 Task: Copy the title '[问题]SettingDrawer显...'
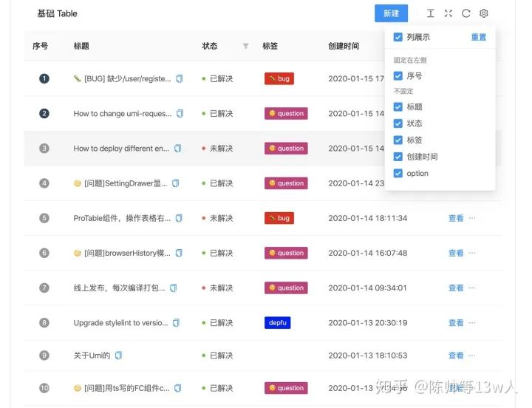pyautogui.click(x=175, y=183)
